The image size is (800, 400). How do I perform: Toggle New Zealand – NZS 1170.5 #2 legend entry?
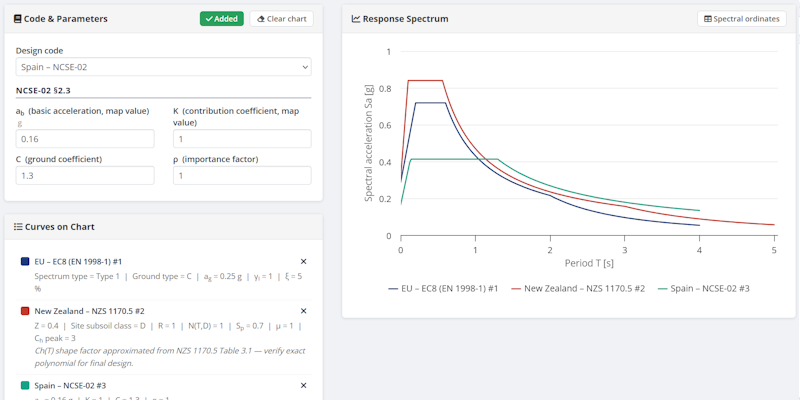578,288
